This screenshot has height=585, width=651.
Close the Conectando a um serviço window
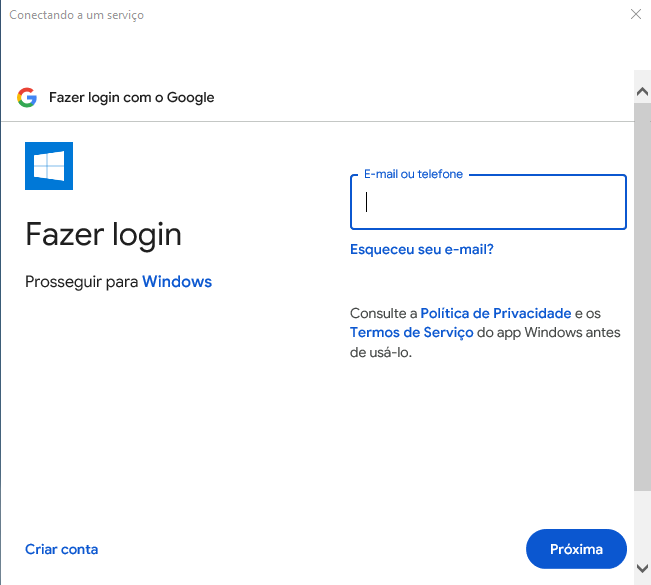coord(636,14)
